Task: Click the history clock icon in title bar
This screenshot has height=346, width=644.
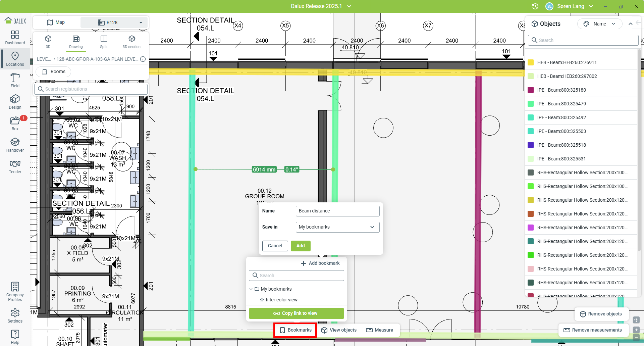Action: [535, 6]
